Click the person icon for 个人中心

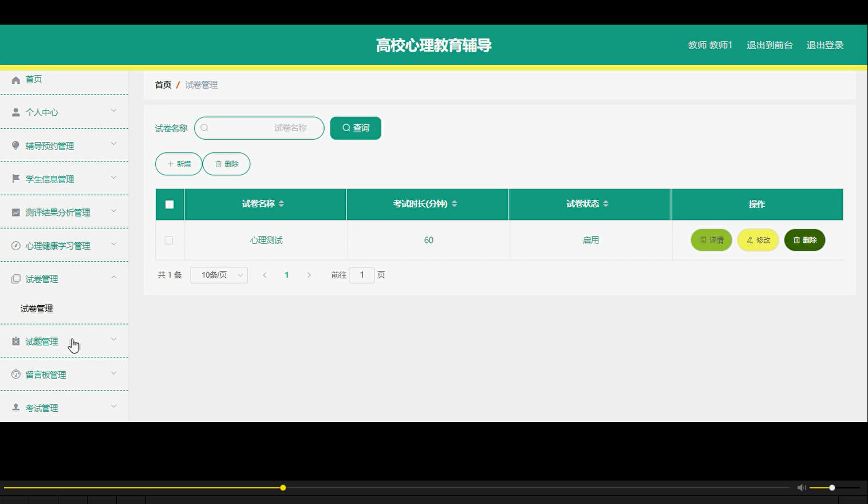pyautogui.click(x=16, y=112)
